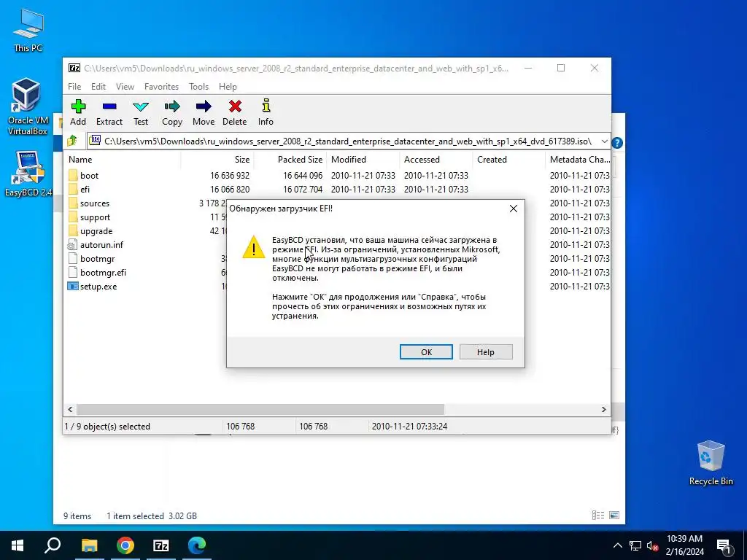
Task: Open the Edit menu
Action: [98, 87]
